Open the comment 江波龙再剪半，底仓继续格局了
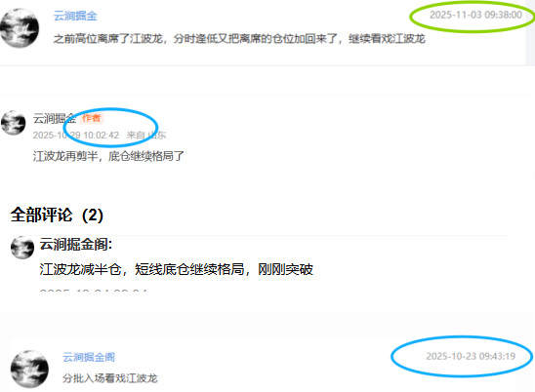Viewport: 535px width, 392px height. coord(108,156)
